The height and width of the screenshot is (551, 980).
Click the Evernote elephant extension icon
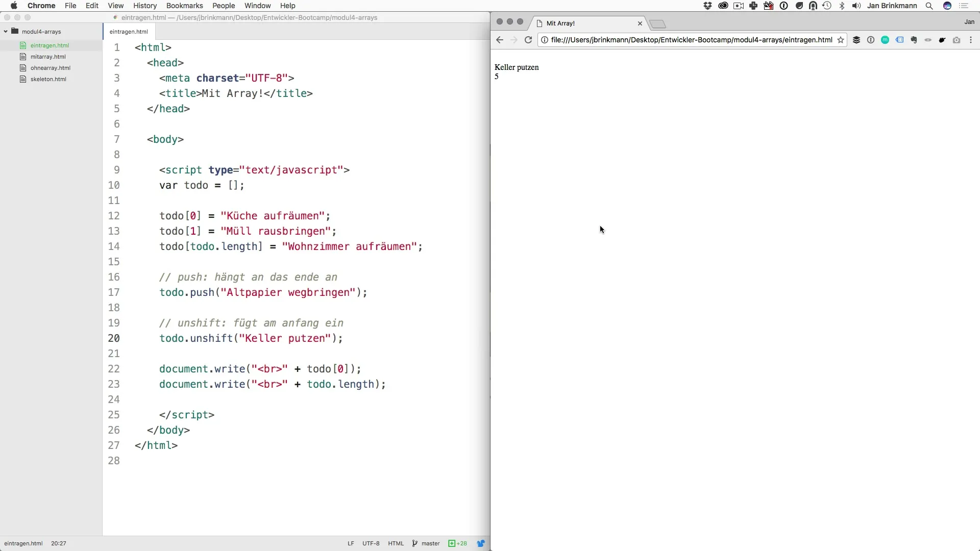[914, 40]
